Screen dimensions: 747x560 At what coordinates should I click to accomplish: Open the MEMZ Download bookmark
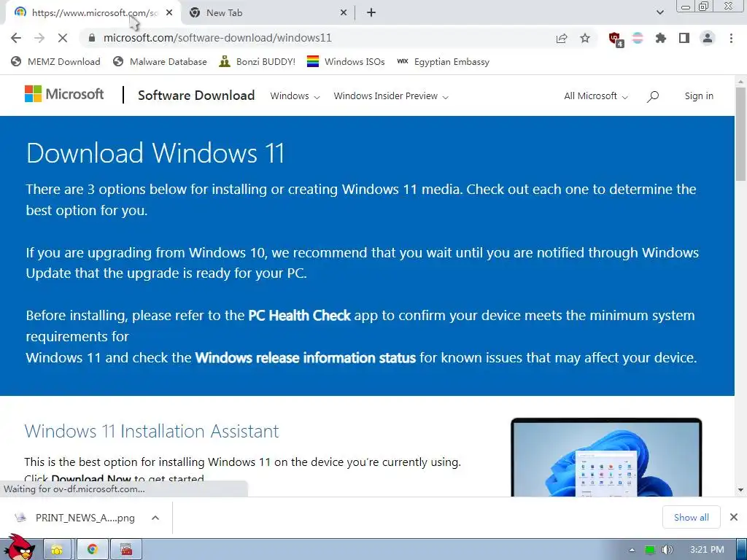pos(55,62)
